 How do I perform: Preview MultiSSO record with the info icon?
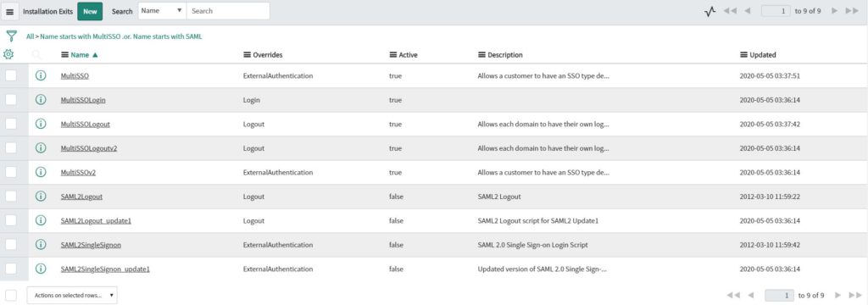pyautogui.click(x=41, y=75)
